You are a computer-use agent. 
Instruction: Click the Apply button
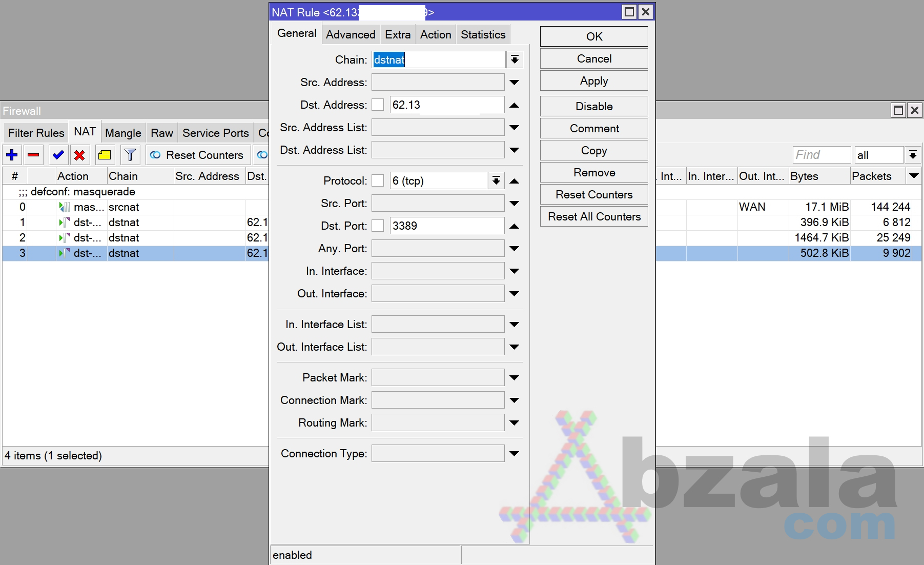pos(594,81)
